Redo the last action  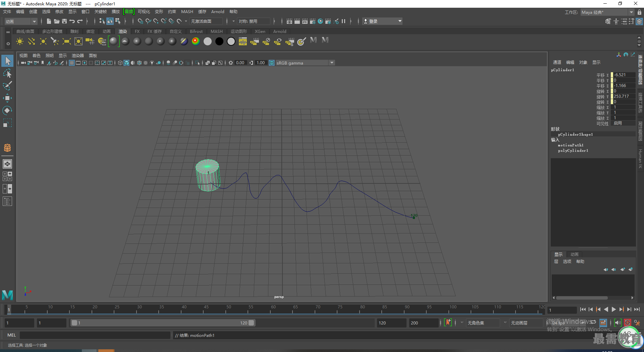(80, 21)
